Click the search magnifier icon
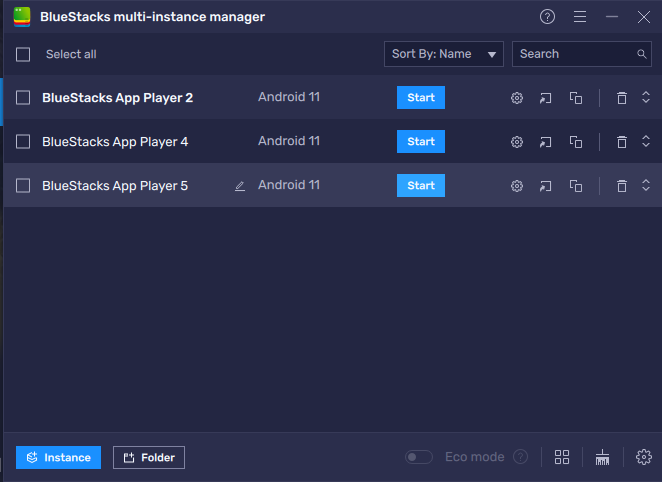Screen dimensions: 662x482 click(x=641, y=54)
